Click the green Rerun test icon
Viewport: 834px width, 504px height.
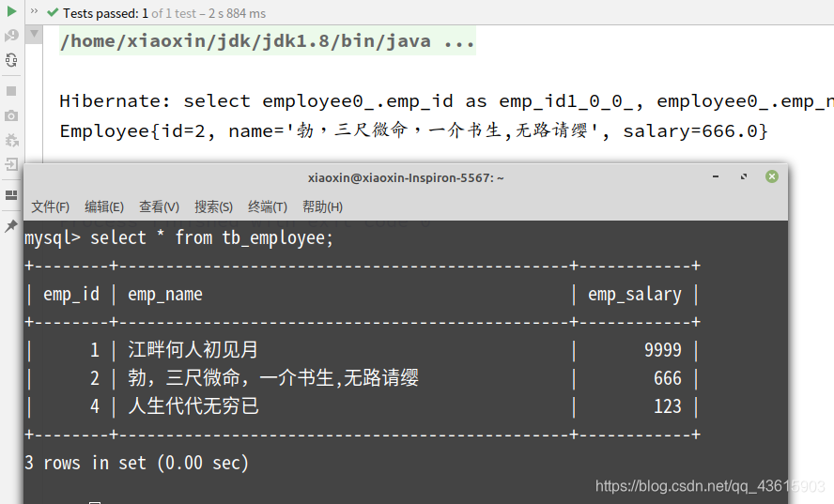[11, 11]
